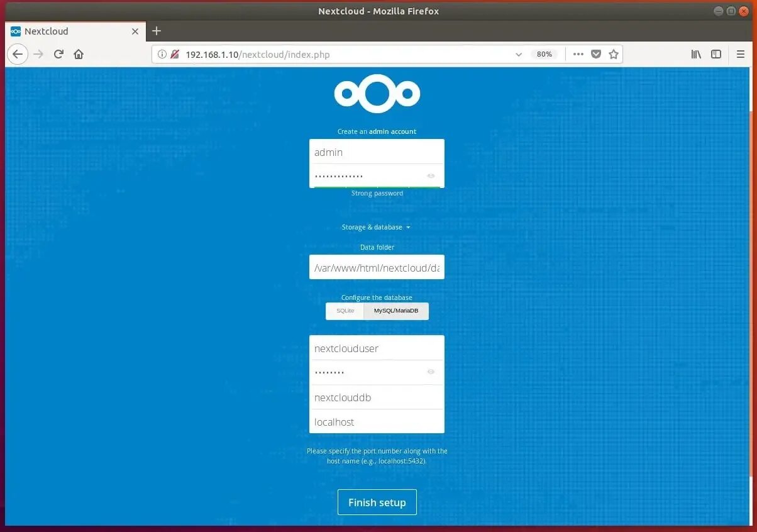
Task: Navigate back using the back arrow
Action: (18, 54)
